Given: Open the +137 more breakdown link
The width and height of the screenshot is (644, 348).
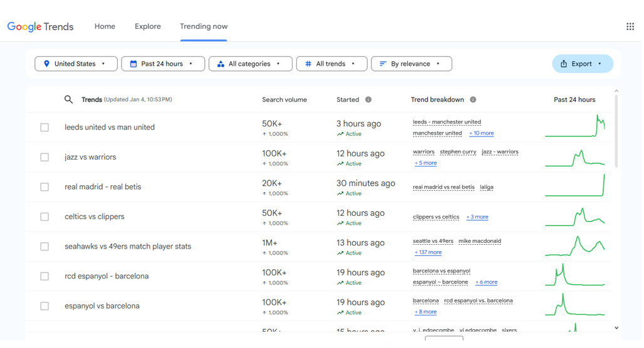Looking at the screenshot, I should click(x=428, y=252).
